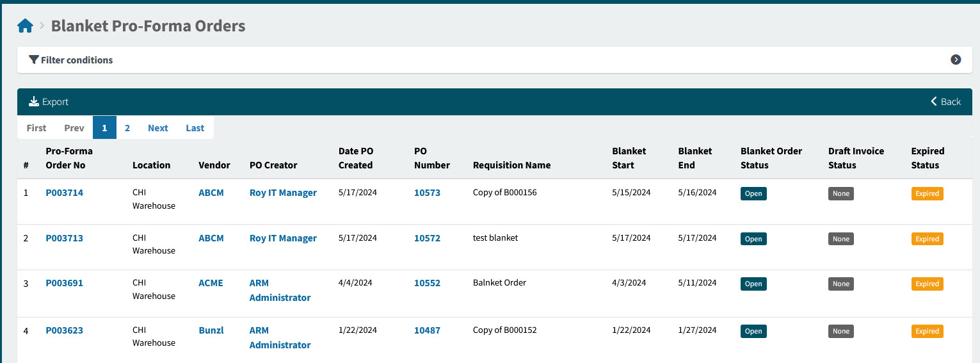Click date PO created 4/4/2024
This screenshot has width=980, height=363.
(355, 282)
